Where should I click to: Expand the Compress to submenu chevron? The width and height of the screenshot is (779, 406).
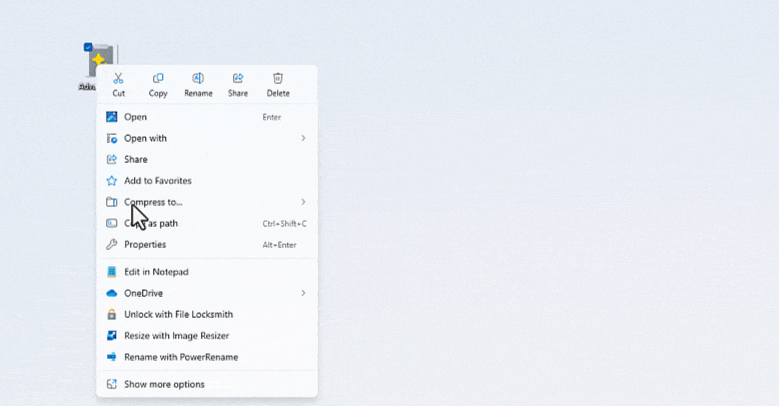pyautogui.click(x=303, y=202)
